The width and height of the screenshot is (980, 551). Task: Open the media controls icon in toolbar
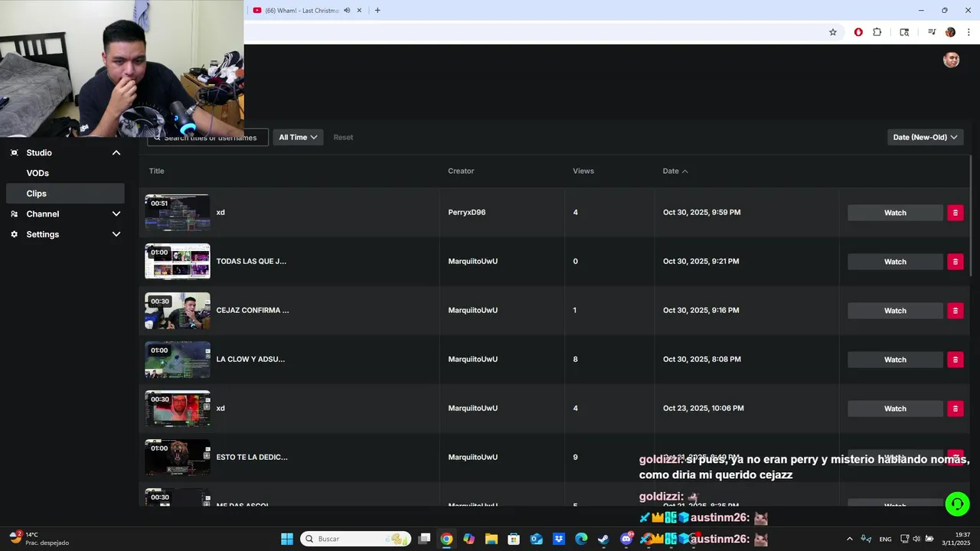pyautogui.click(x=932, y=32)
